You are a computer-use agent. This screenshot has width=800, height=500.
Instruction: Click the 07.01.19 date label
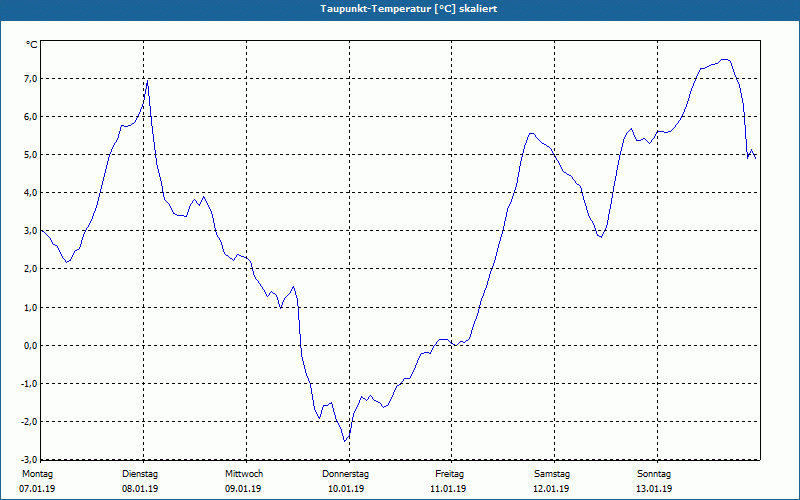[x=37, y=489]
